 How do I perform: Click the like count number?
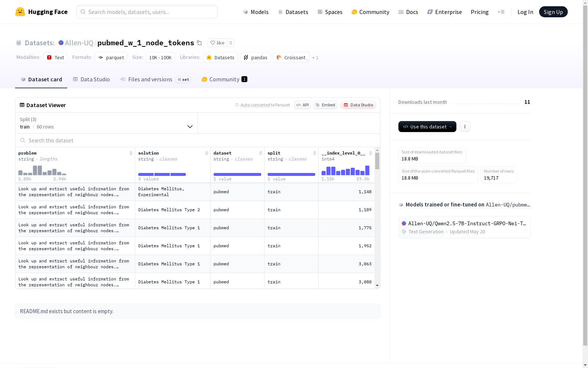click(x=231, y=43)
